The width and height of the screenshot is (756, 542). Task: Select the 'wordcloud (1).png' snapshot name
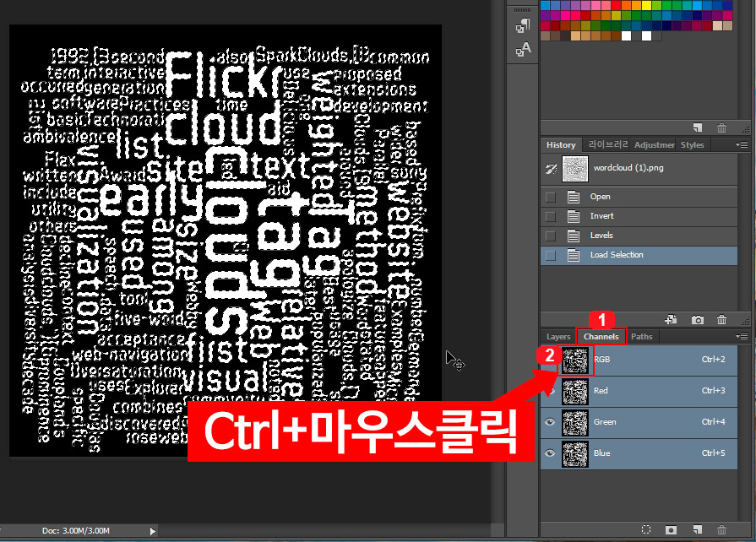point(628,168)
